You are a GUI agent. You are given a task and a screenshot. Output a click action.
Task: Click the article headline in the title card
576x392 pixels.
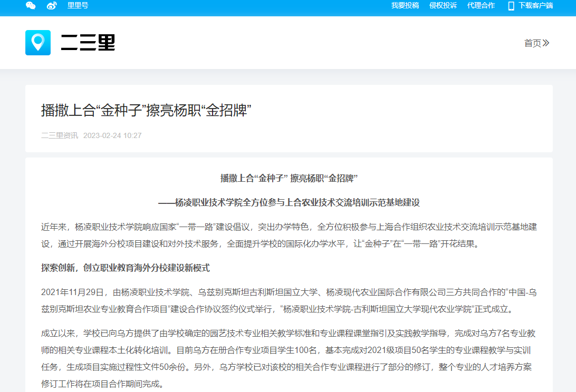pyautogui.click(x=146, y=110)
